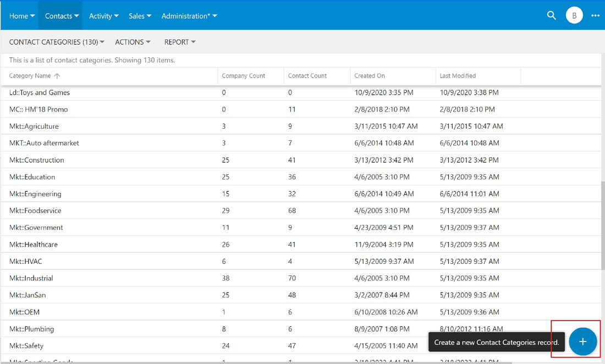Select the Mkt::Engineering category
Screen dimensions: 605x364
pyautogui.click(x=35, y=194)
